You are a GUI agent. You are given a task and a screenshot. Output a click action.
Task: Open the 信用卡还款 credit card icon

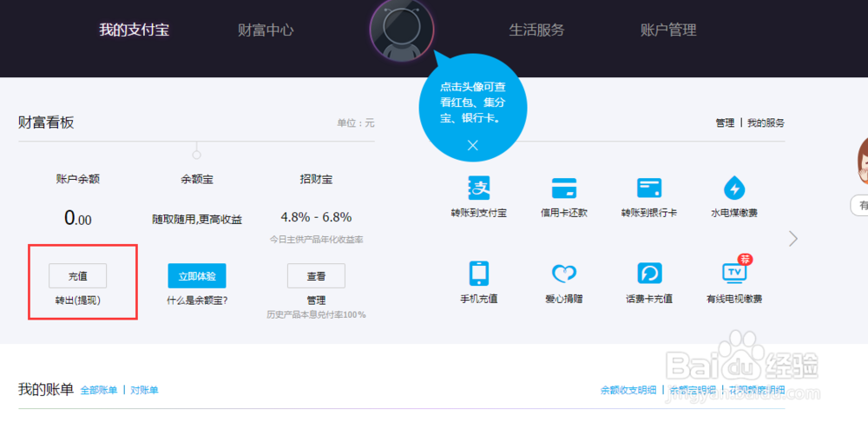tap(563, 188)
